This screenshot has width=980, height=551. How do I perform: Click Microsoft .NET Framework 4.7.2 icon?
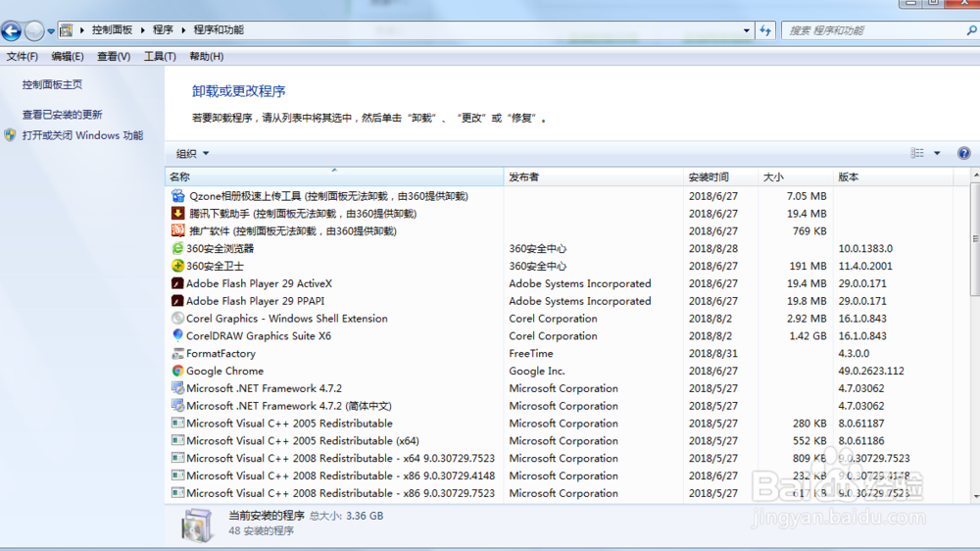click(x=178, y=388)
